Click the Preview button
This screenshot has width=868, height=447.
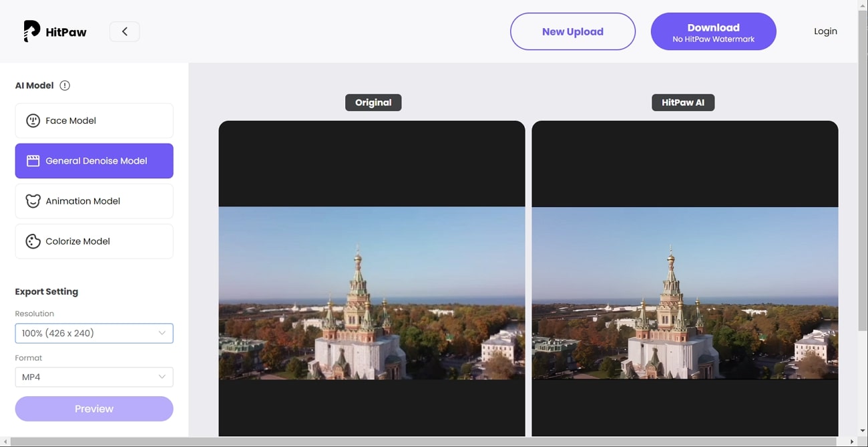click(x=93, y=408)
